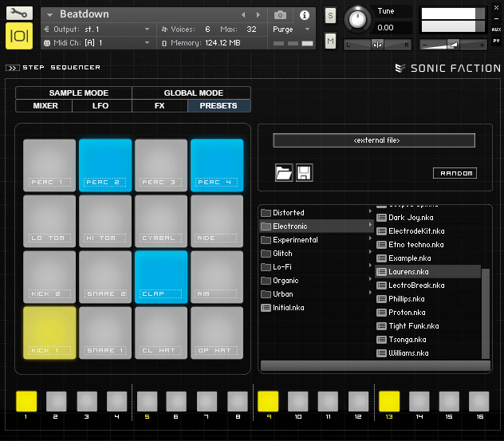The width and height of the screenshot is (504, 441).
Task: Click the info icon in header
Action: [304, 14]
